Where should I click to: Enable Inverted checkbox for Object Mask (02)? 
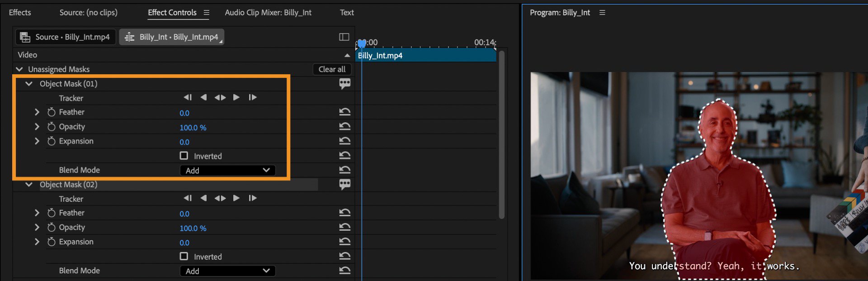coord(184,256)
